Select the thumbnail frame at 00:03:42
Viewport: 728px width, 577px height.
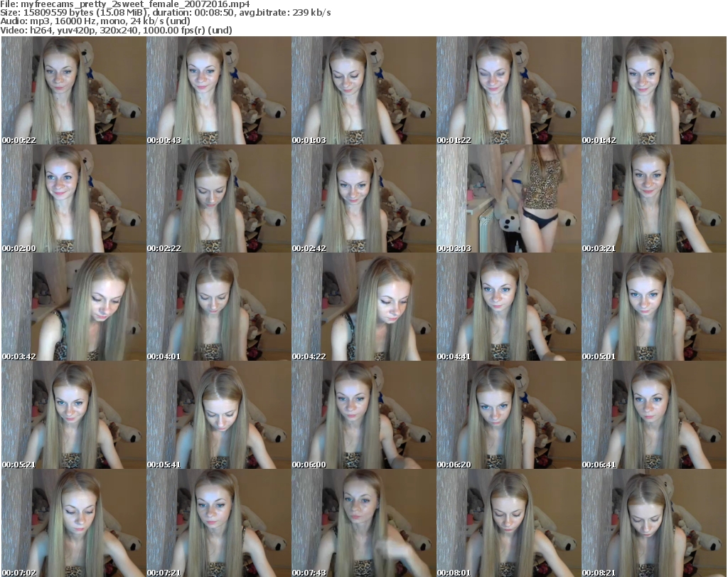pos(74,307)
